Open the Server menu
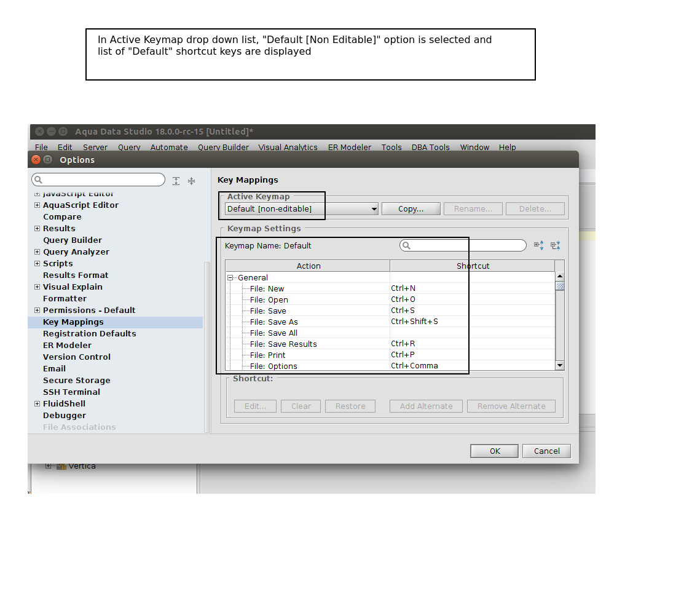The image size is (700, 610). (95, 147)
